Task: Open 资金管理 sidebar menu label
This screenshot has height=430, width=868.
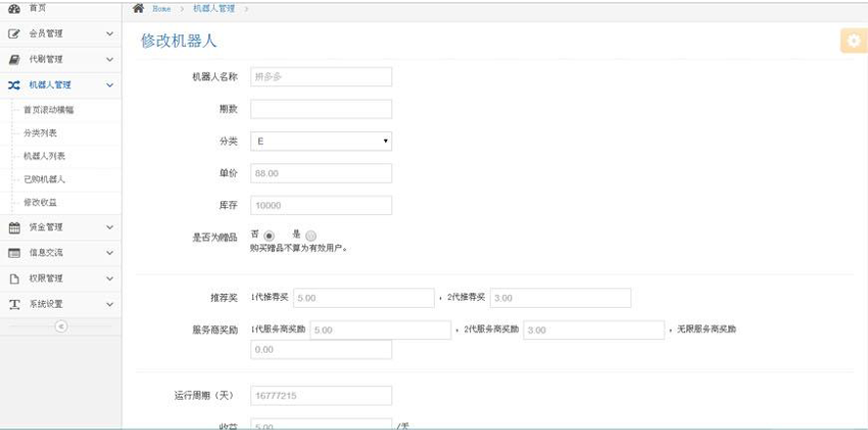Action: pyautogui.click(x=46, y=227)
